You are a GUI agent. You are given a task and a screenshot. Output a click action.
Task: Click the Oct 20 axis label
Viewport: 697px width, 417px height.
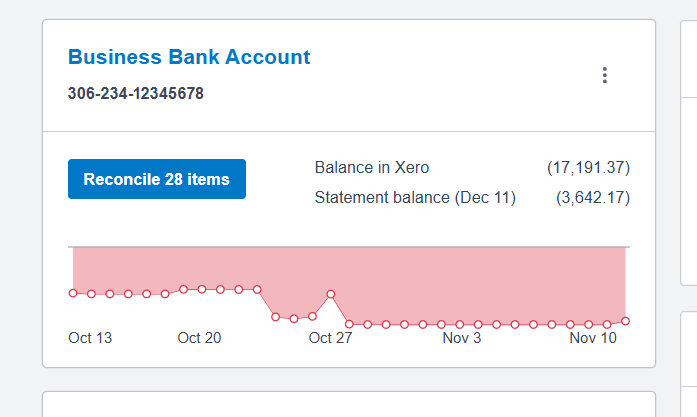(x=199, y=338)
